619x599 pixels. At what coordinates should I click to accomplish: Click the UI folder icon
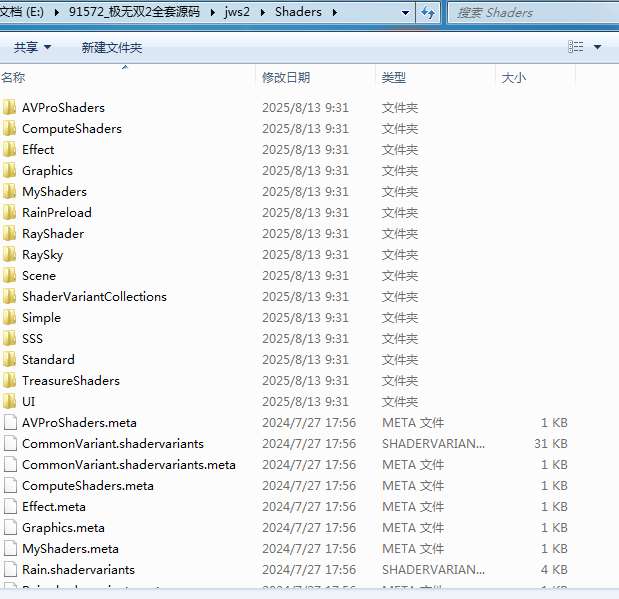point(10,402)
